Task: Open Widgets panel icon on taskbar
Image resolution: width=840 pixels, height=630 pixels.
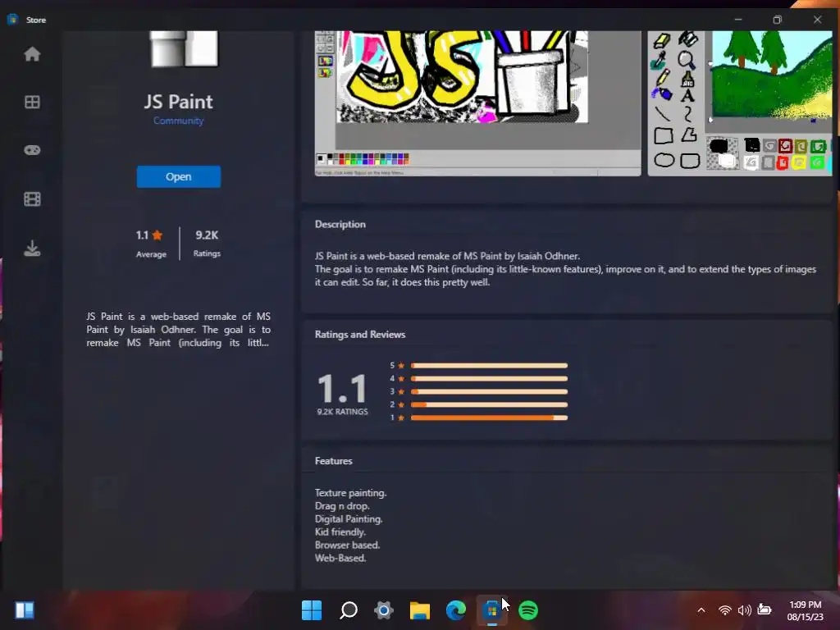Action: click(25, 610)
